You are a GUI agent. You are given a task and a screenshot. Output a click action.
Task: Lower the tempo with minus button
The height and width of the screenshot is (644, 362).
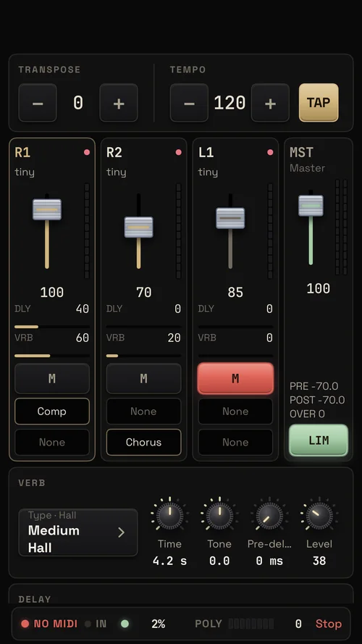(189, 103)
